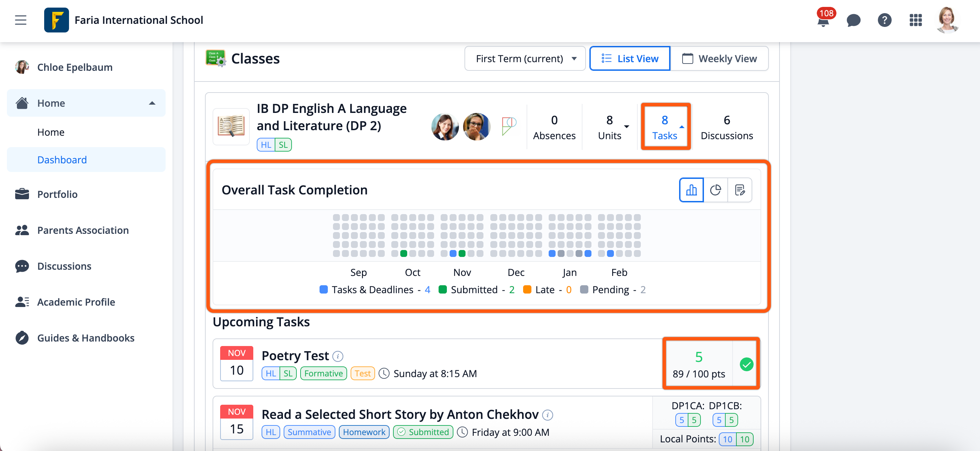Switch to Weekly View

[719, 59]
